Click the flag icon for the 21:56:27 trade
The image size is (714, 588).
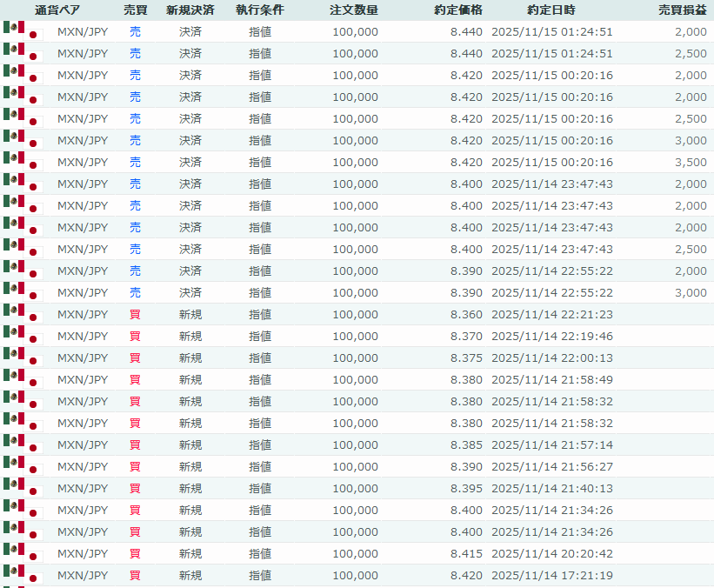tap(23, 466)
